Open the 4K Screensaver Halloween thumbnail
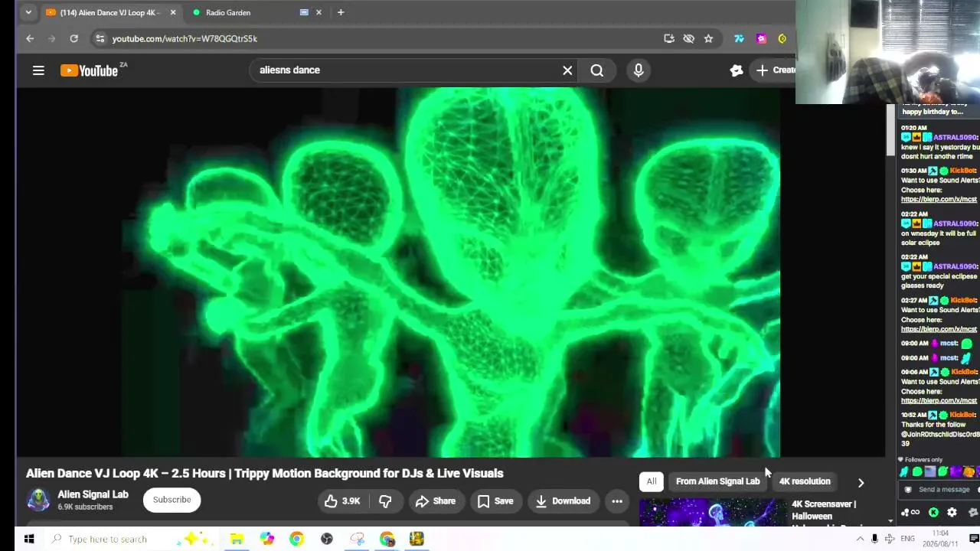Image resolution: width=980 pixels, height=551 pixels. (713, 513)
